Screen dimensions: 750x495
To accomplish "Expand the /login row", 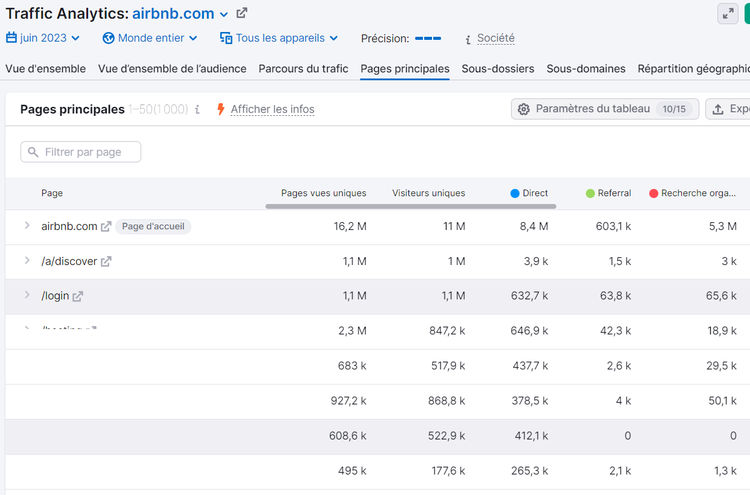I will click(x=27, y=295).
